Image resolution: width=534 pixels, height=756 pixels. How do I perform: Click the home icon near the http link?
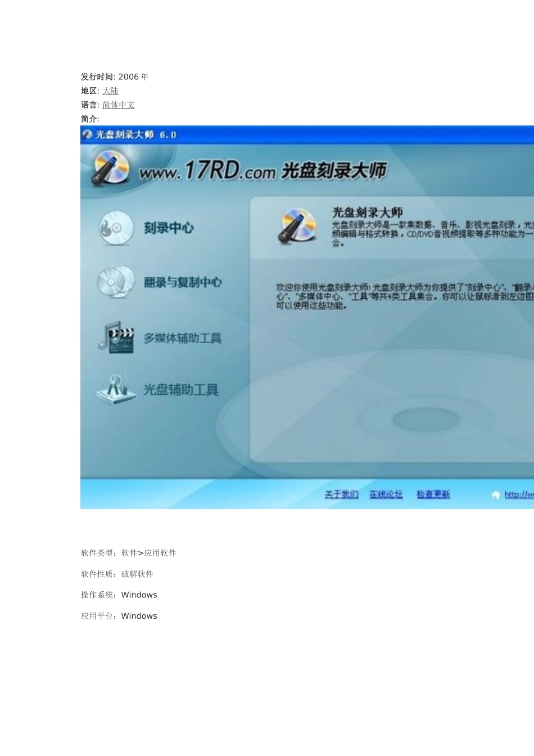[495, 494]
